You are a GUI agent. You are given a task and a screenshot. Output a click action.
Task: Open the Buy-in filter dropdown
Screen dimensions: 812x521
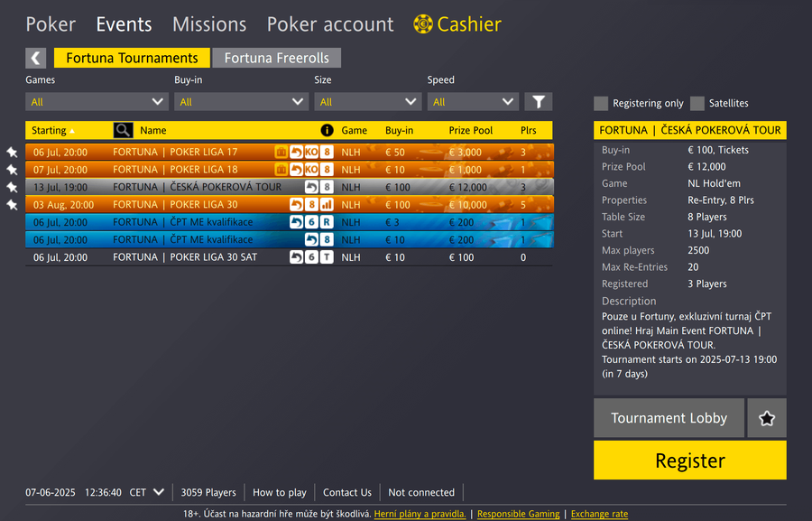point(241,102)
